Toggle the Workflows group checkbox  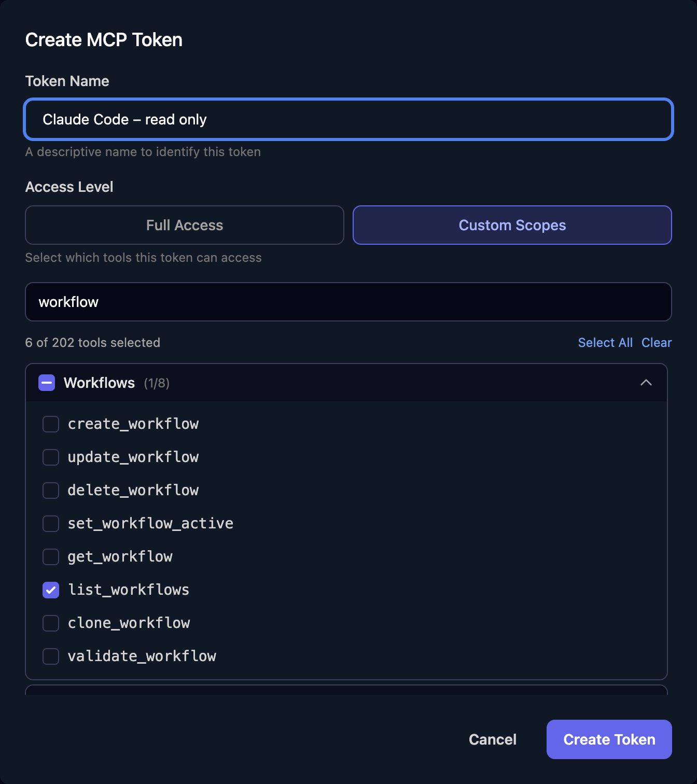click(x=47, y=383)
